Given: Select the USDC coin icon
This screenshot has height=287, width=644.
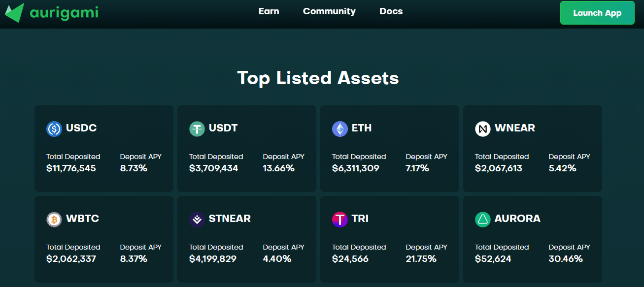Looking at the screenshot, I should (54, 129).
